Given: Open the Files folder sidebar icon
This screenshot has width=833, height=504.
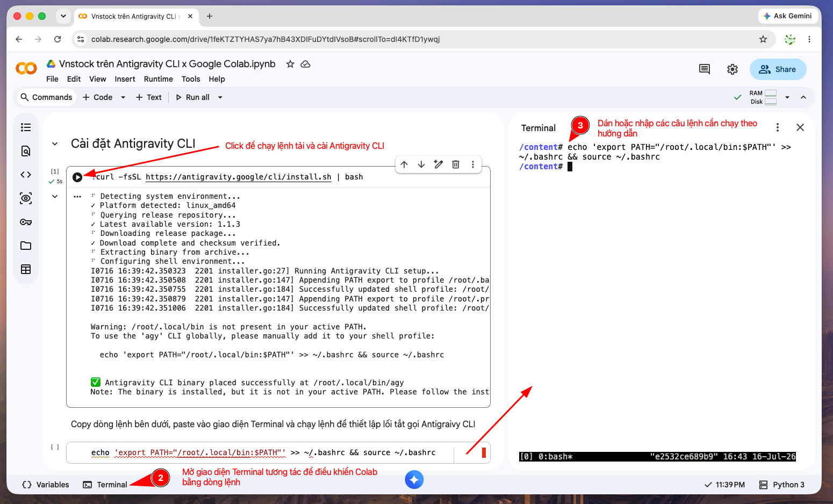Looking at the screenshot, I should tap(26, 246).
